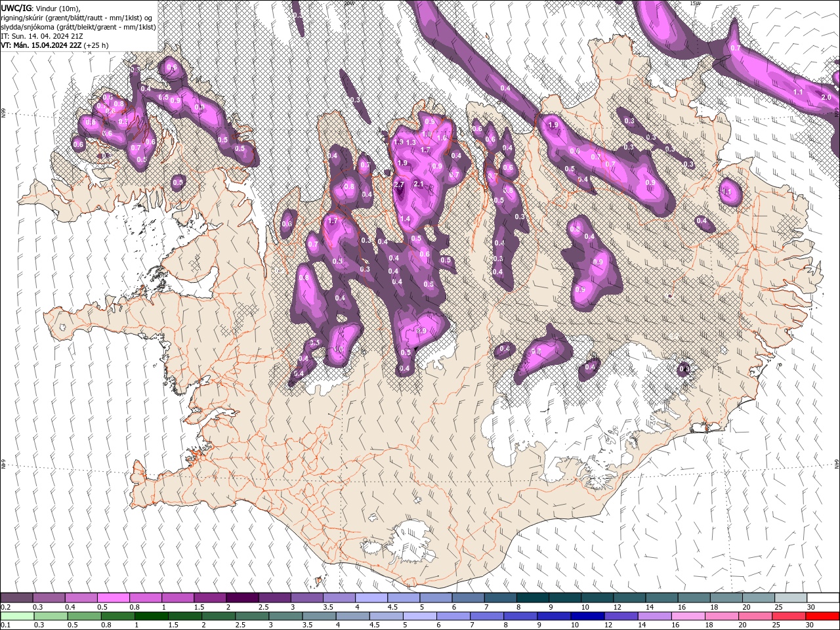Click the 15W longitude label at top

694,3
